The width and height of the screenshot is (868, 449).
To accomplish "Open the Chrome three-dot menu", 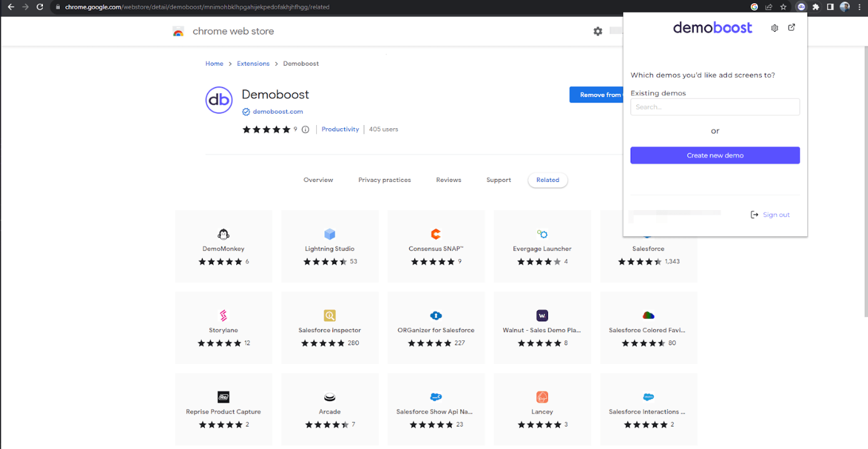I will pyautogui.click(x=861, y=7).
